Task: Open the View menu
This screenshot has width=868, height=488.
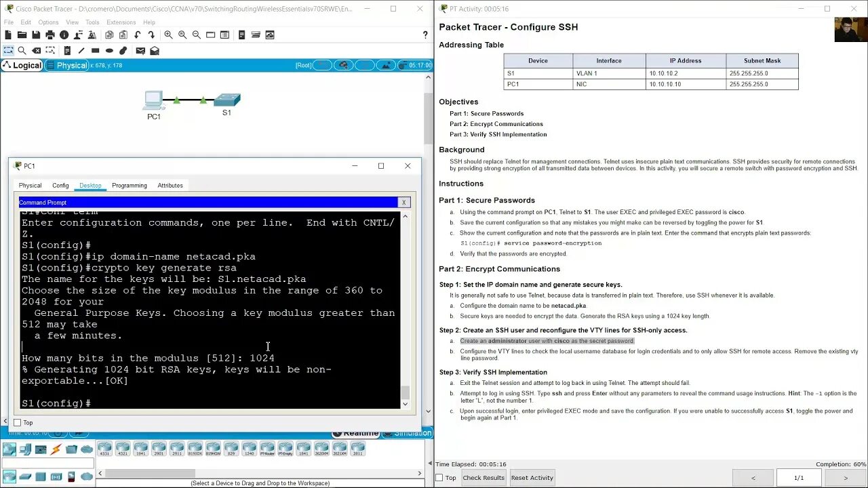Action: [x=72, y=22]
